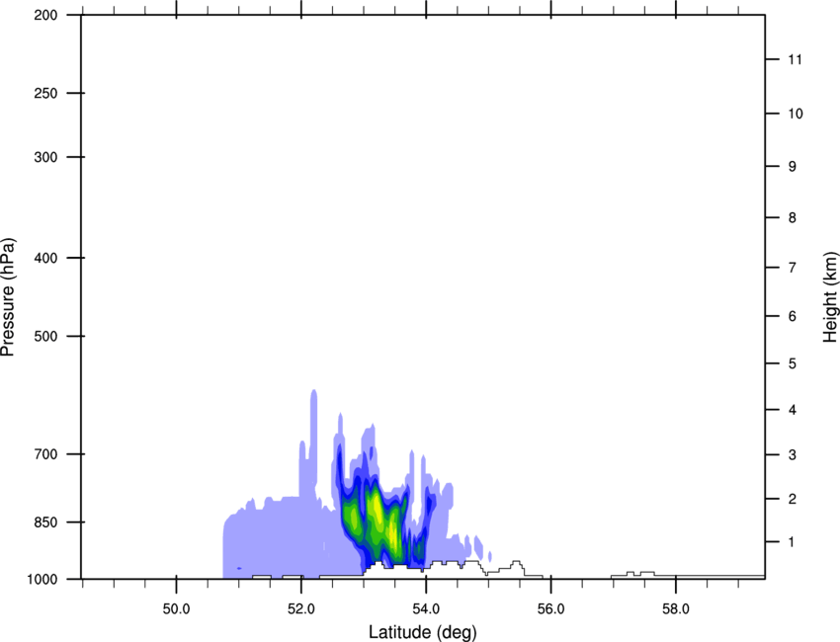Click the 200 pressure tick label
The width and height of the screenshot is (840, 642).
45,15
